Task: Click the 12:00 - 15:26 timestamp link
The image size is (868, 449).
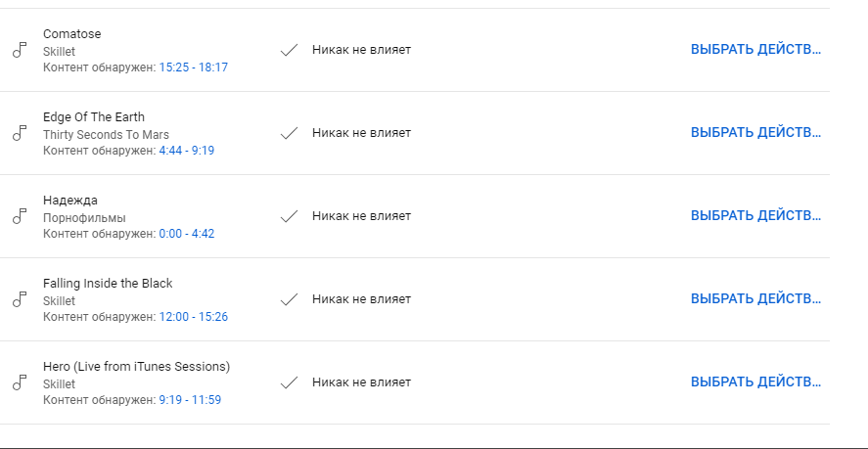Action: tap(193, 317)
